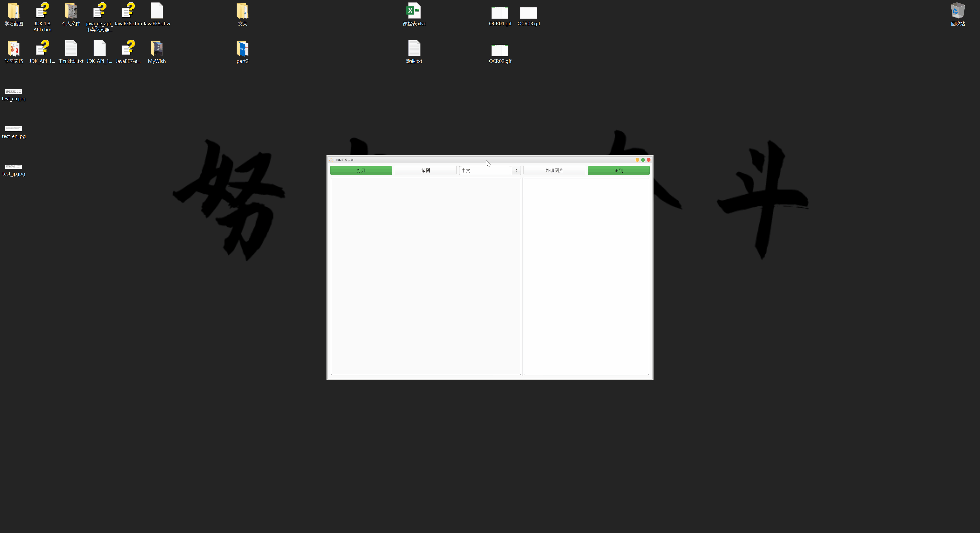Click the green maximize circle button
Image resolution: width=980 pixels, height=533 pixels.
pos(643,160)
